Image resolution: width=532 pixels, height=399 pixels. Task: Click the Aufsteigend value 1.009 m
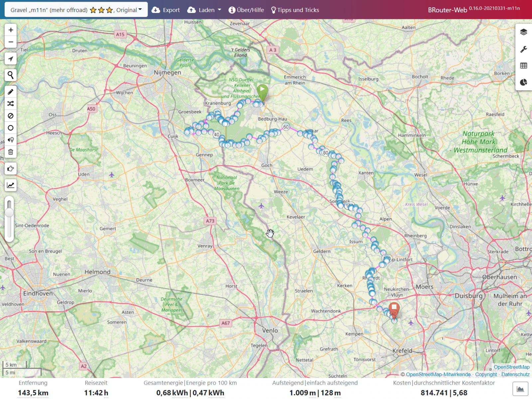[303, 393]
